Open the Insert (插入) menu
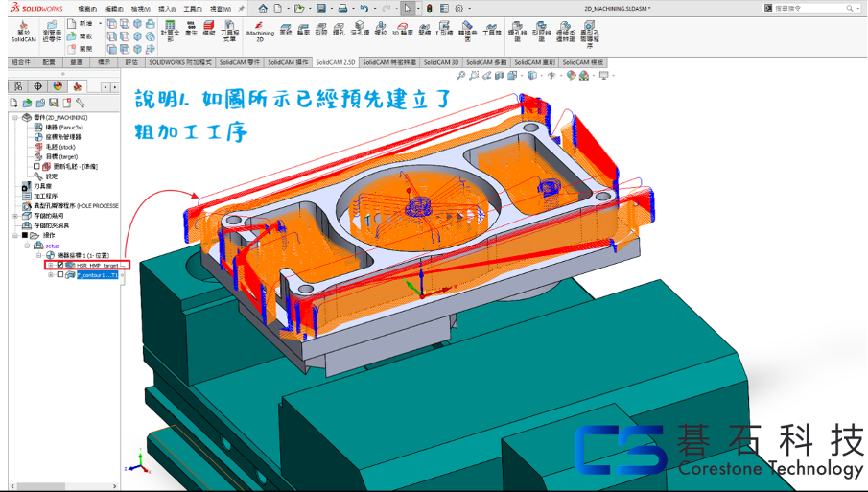868x492 pixels. (166, 9)
